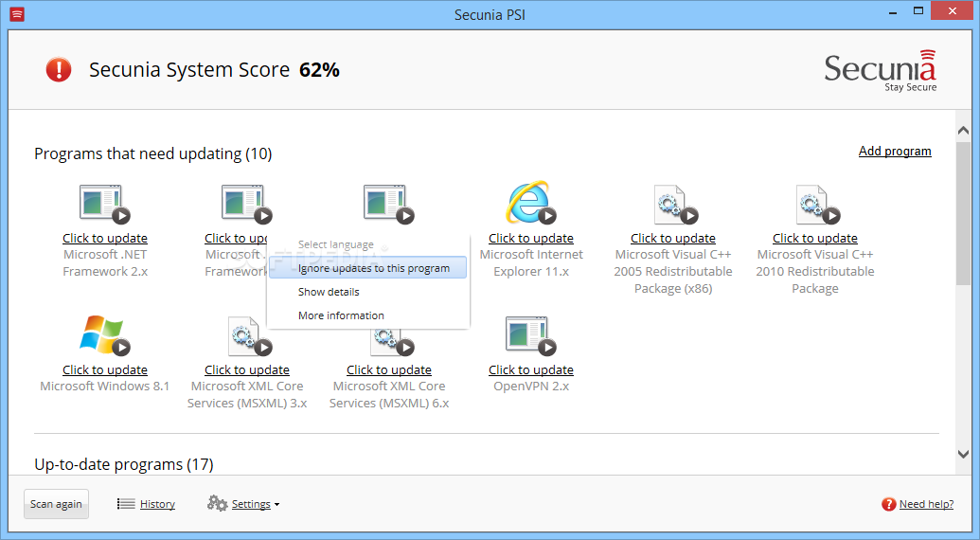The width and height of the screenshot is (980, 540).
Task: Click the Internet Explorer 11.x icon
Action: point(530,203)
